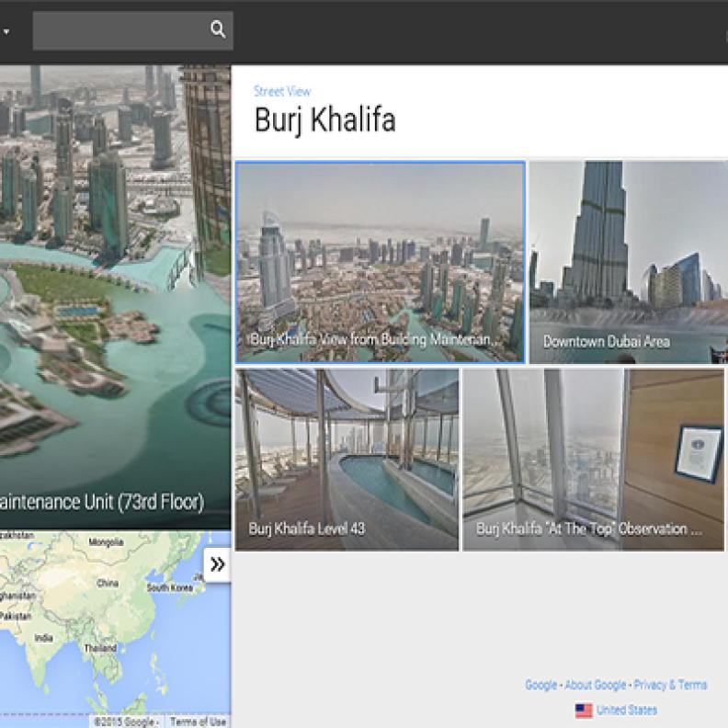Click the Thailand label on the map

(100, 648)
